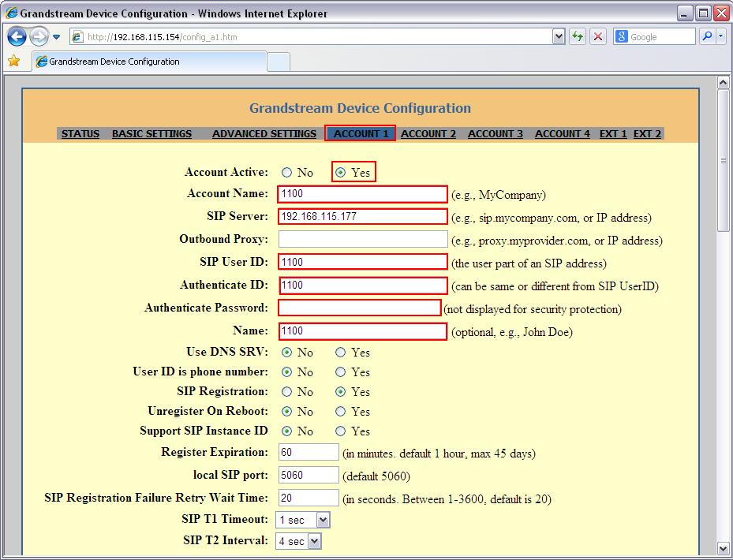733x560 pixels.
Task: Switch to the ACCOUNT 2 tab
Action: click(428, 133)
